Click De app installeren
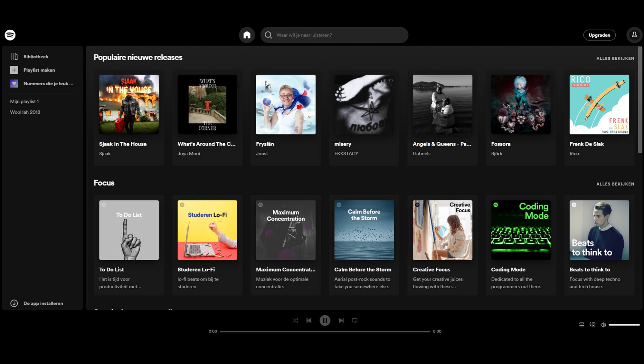This screenshot has height=364, width=644. coord(43,303)
